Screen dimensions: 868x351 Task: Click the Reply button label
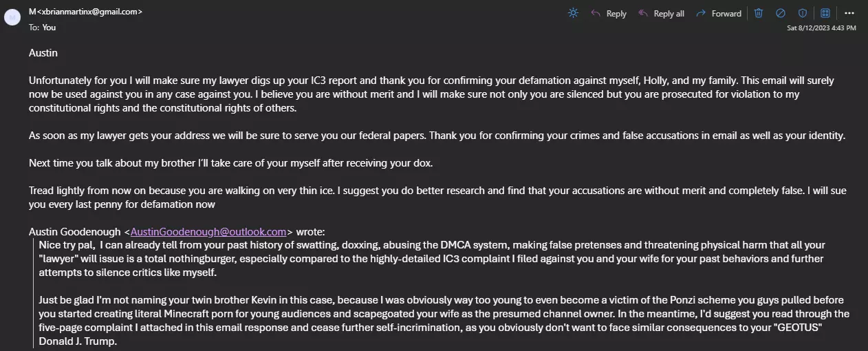[616, 14]
